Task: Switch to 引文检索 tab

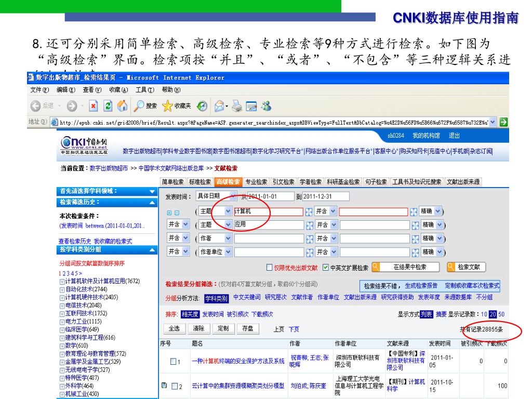Action: coord(284,182)
